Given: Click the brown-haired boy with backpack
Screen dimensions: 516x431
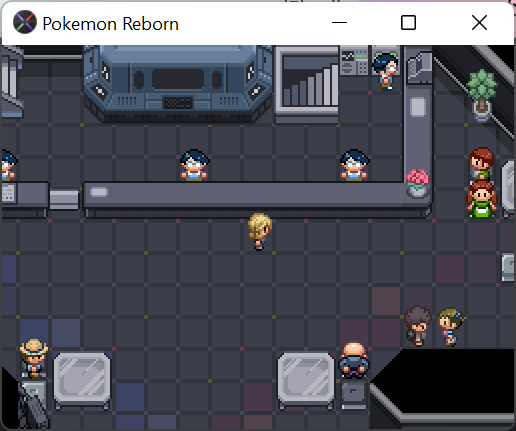Looking at the screenshot, I should pyautogui.click(x=417, y=326).
